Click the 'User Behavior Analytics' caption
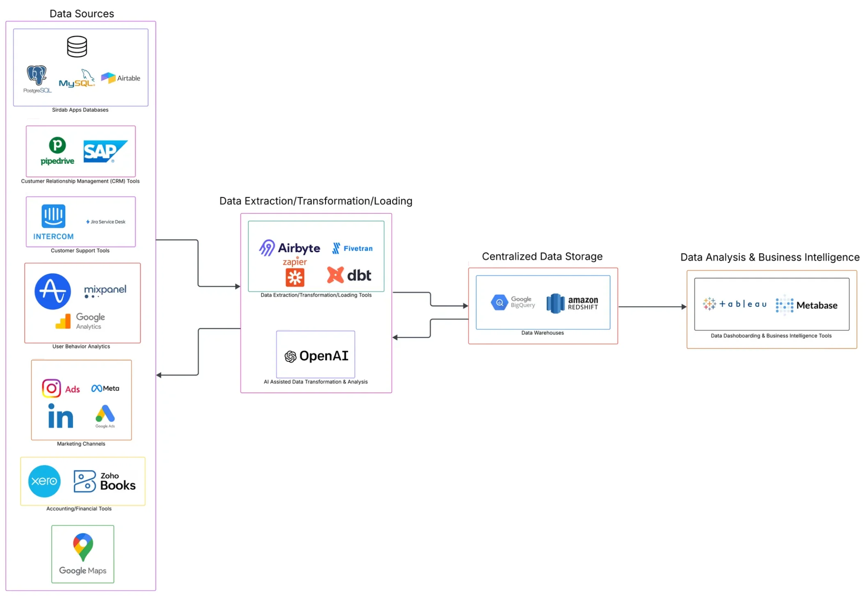This screenshot has height=596, width=868. pos(81,346)
